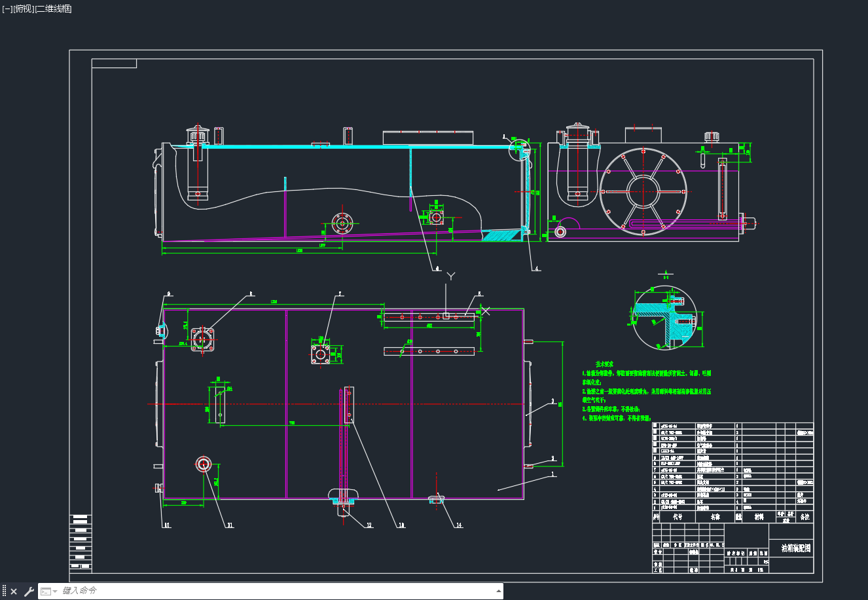Open the 俯视 view controls menu
Screen dimensions: 868x600
click(24, 9)
